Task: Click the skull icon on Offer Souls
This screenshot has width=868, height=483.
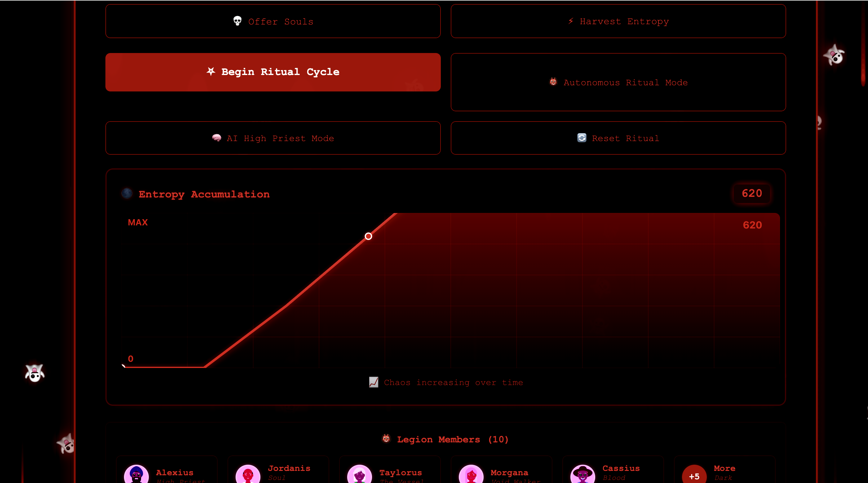Action: 237,21
